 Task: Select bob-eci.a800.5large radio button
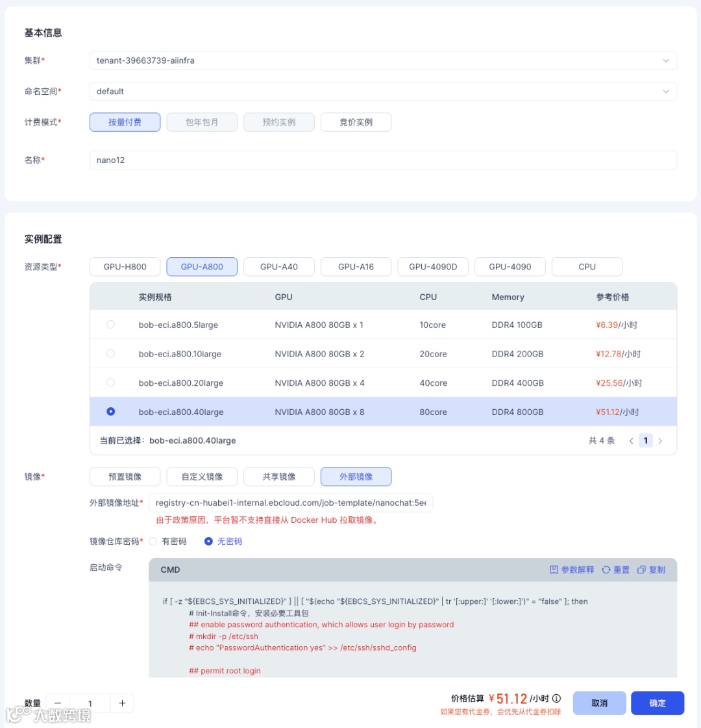[110, 325]
